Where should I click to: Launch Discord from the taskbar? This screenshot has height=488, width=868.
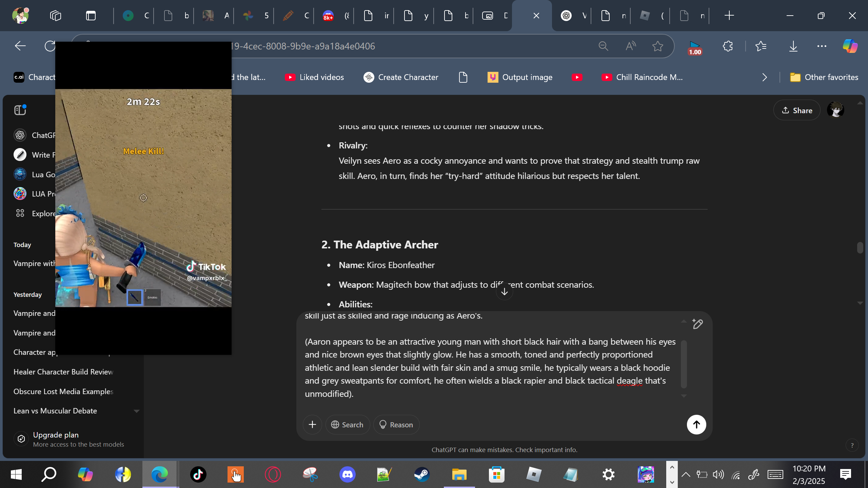pyautogui.click(x=348, y=474)
